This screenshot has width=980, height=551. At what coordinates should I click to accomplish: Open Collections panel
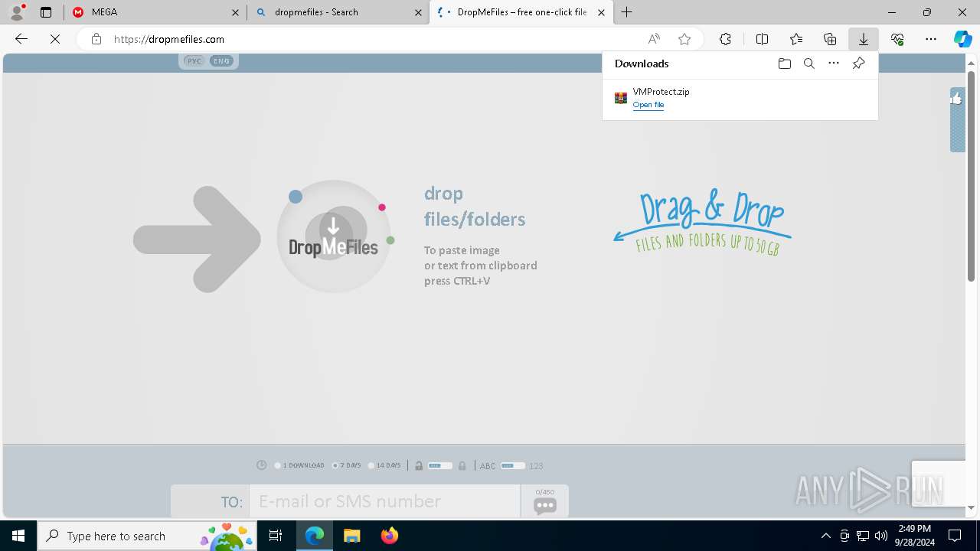point(830,39)
